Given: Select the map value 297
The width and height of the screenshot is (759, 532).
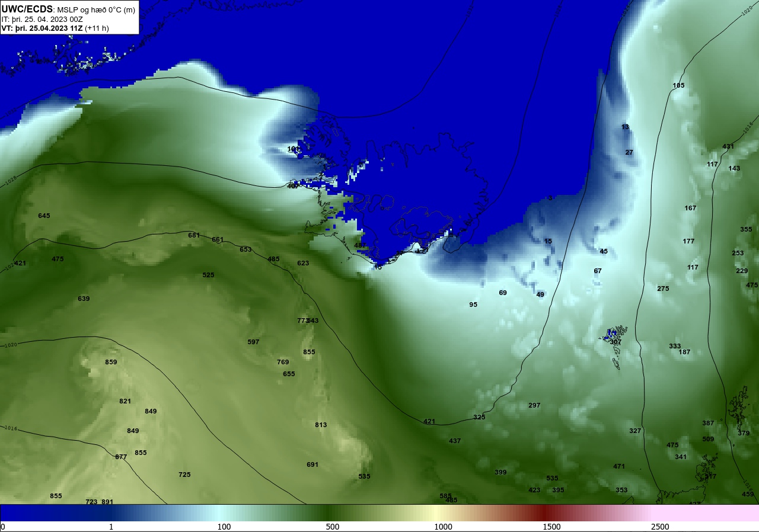Looking at the screenshot, I should point(534,405).
